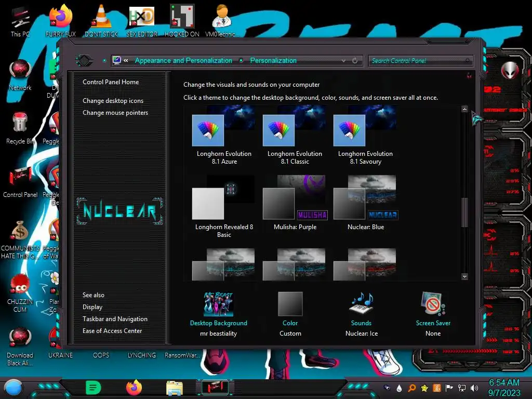Open Taskbar and Navigation link
532x399 pixels.
tap(115, 319)
